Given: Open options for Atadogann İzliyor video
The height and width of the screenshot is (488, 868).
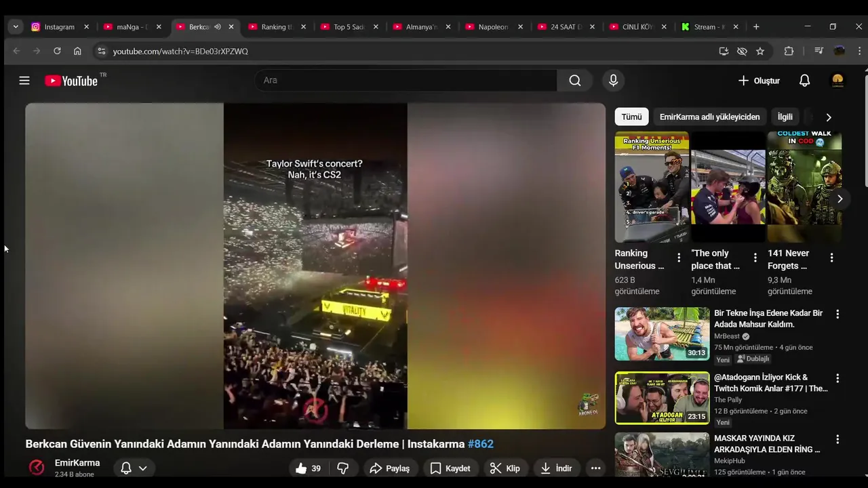Looking at the screenshot, I should click(837, 378).
